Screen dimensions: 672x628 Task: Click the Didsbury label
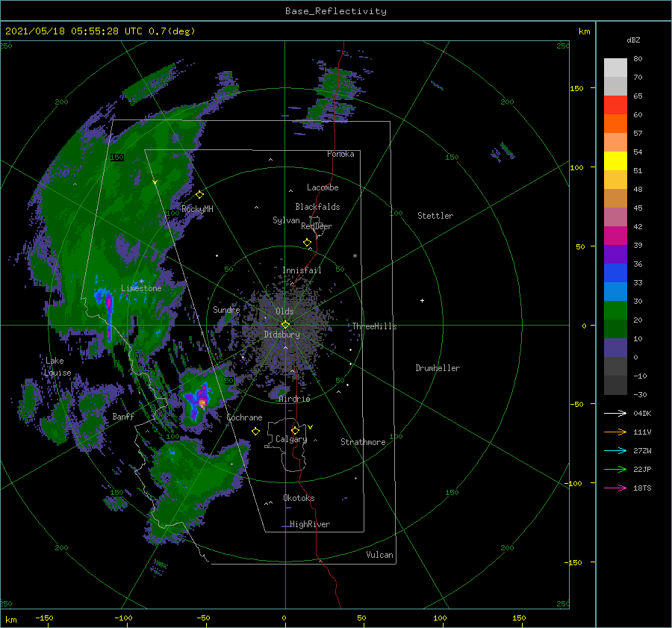click(282, 335)
